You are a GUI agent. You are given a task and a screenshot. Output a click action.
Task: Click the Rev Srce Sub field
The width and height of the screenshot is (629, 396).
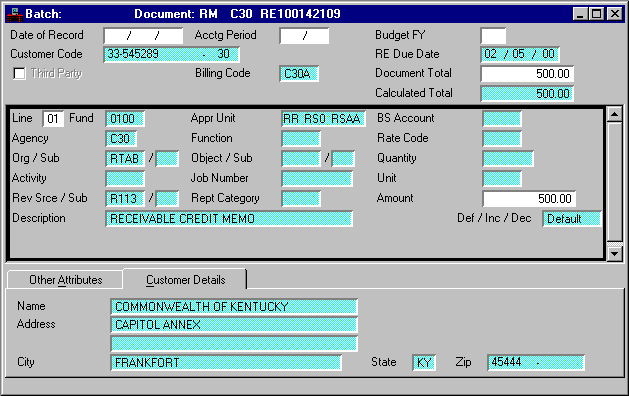pyautogui.click(x=167, y=199)
